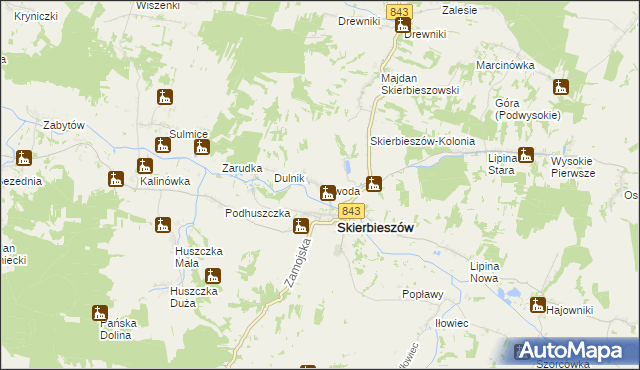Click the Popławy label
This screenshot has height=370, width=640.
click(423, 294)
